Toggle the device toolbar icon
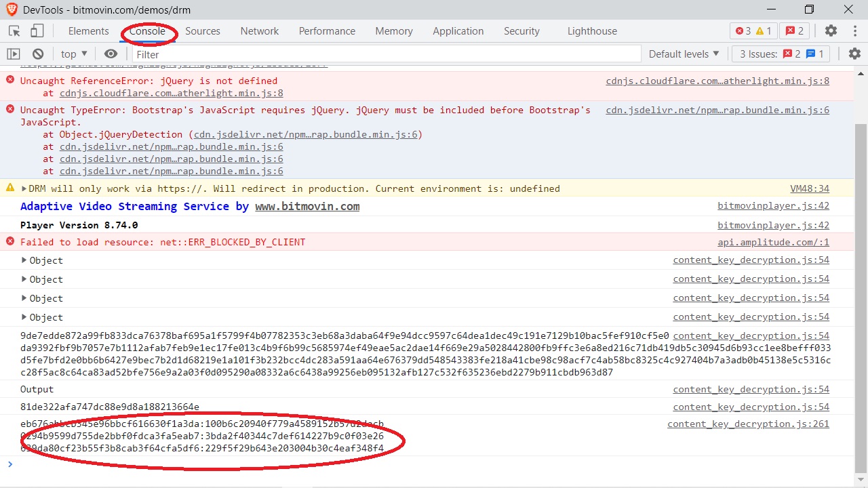Viewport: 868px width, 488px height. click(x=37, y=31)
